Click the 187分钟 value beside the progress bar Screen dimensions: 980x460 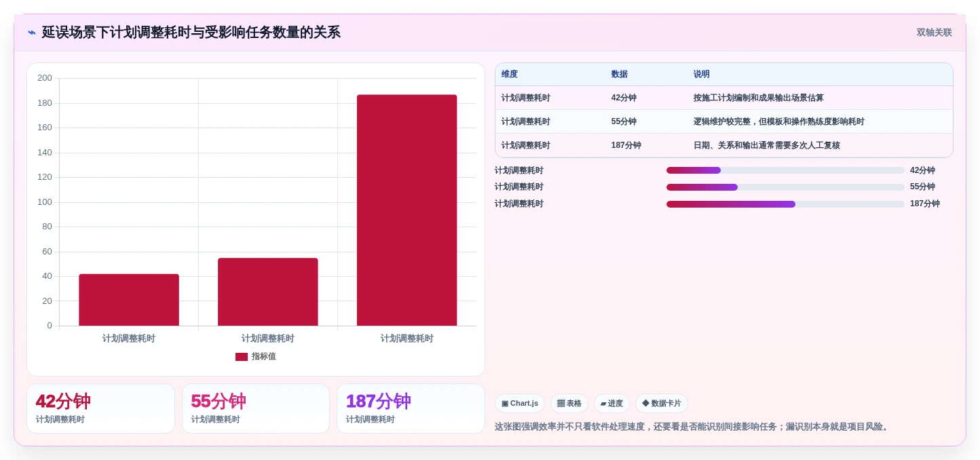pos(925,204)
